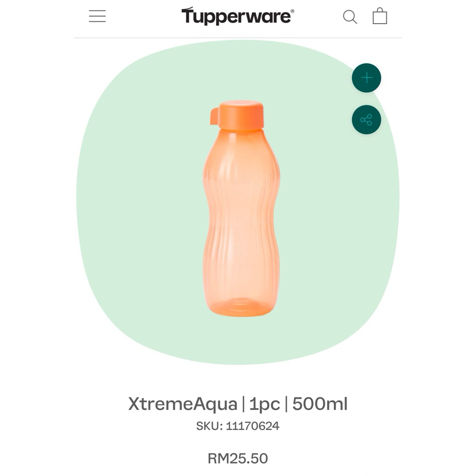Click the 500ml capacity text
The height and width of the screenshot is (476, 476).
(x=320, y=404)
